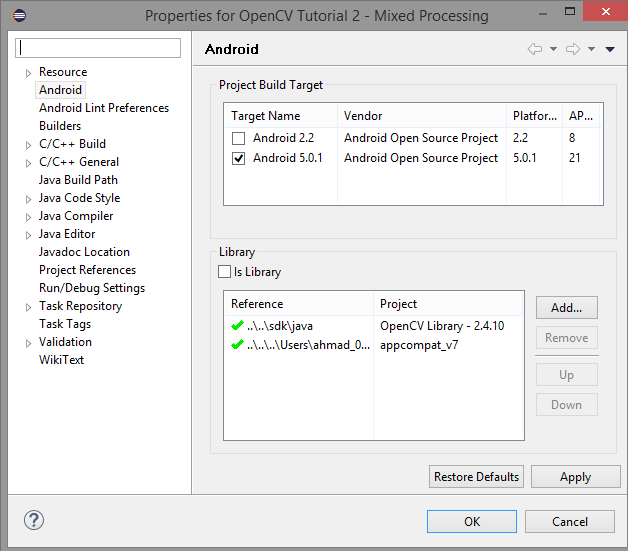The height and width of the screenshot is (551, 628).
Task: Toggle the Is Library checkbox
Action: tap(224, 271)
